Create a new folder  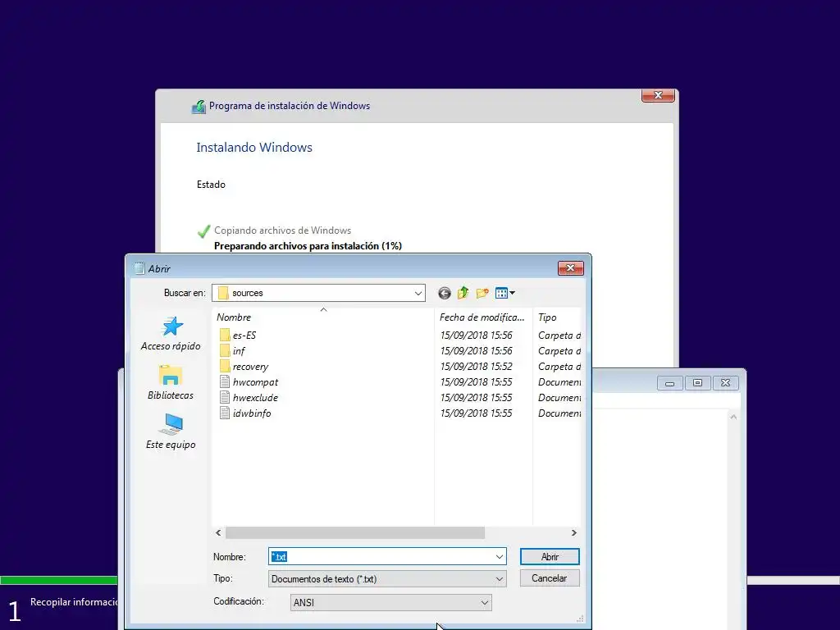point(482,293)
